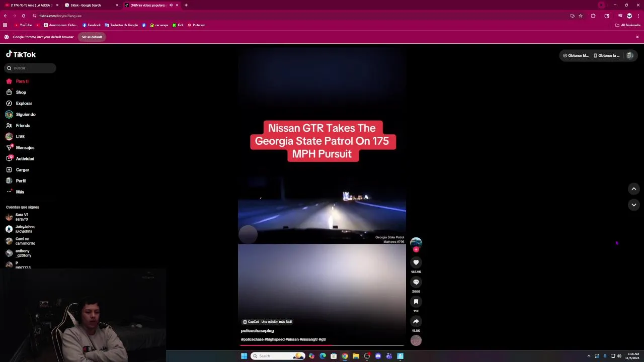Go to the Para ti feed
This screenshot has width=644, height=362.
coord(18,81)
